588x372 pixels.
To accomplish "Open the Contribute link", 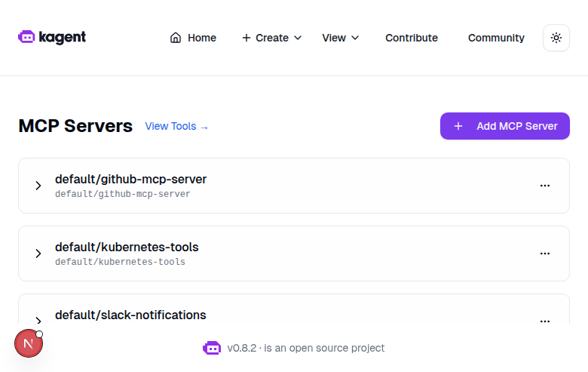I will 412,38.
